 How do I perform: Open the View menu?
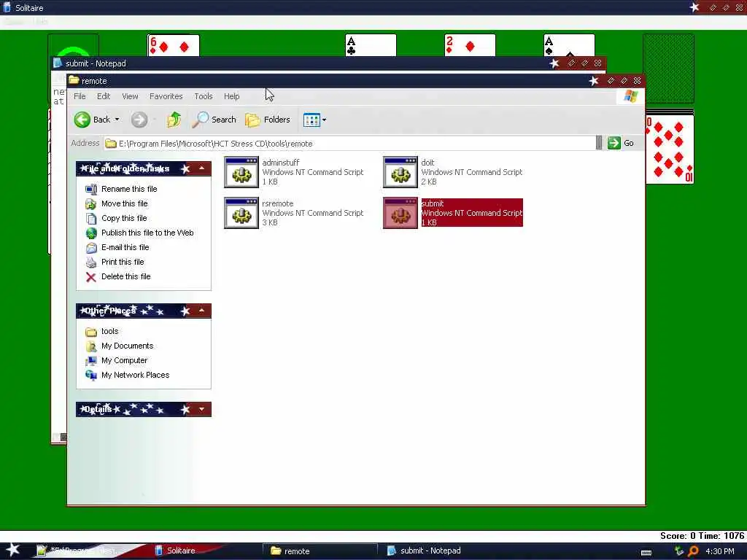pyautogui.click(x=130, y=96)
